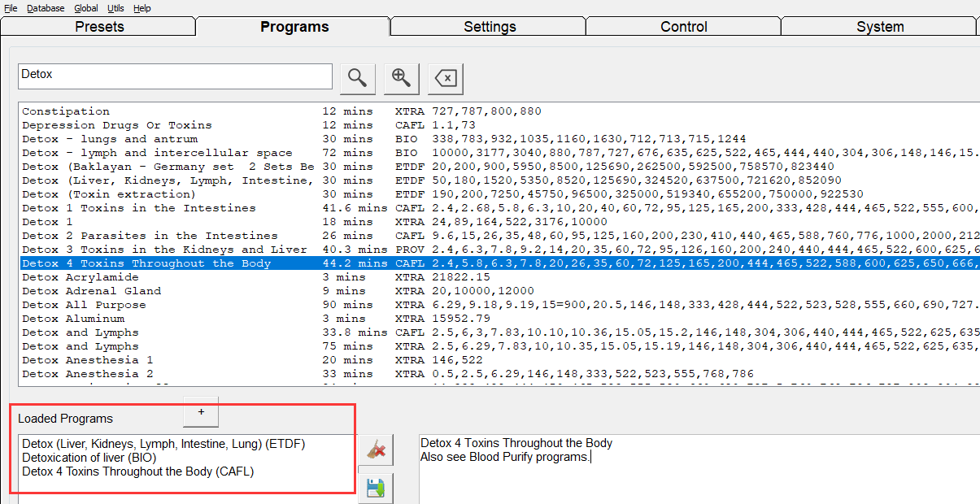Open the Control tab
980x504 pixels.
coord(683,27)
